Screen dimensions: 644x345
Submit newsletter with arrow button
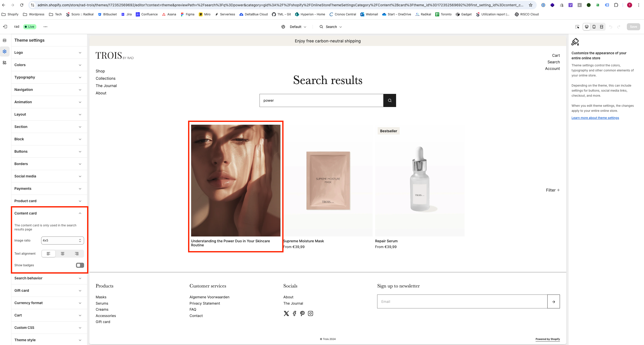(x=553, y=302)
